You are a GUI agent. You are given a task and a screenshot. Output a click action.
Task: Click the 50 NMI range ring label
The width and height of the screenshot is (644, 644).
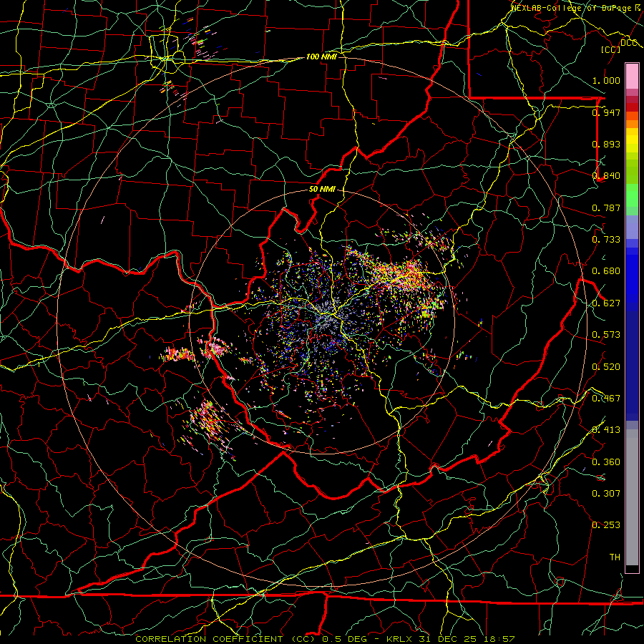(322, 189)
